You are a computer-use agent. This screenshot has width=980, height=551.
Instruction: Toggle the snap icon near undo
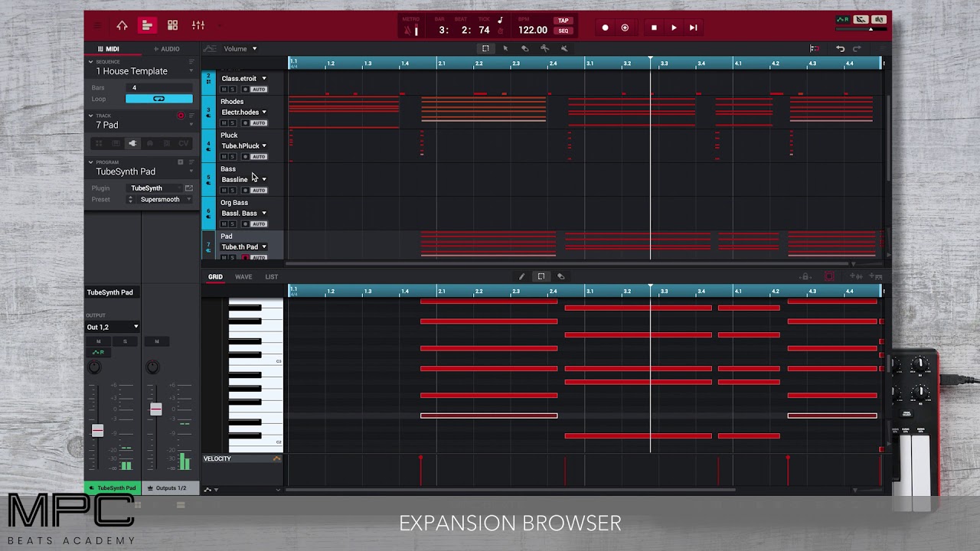(x=814, y=48)
